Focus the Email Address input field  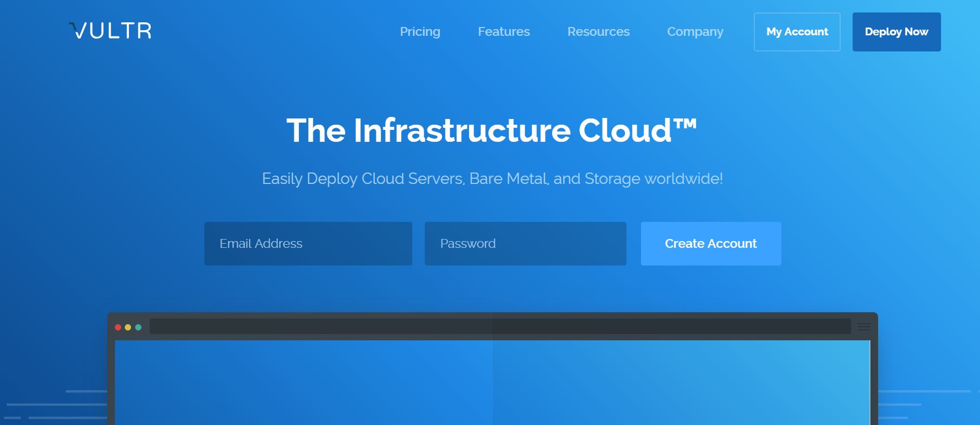point(308,244)
